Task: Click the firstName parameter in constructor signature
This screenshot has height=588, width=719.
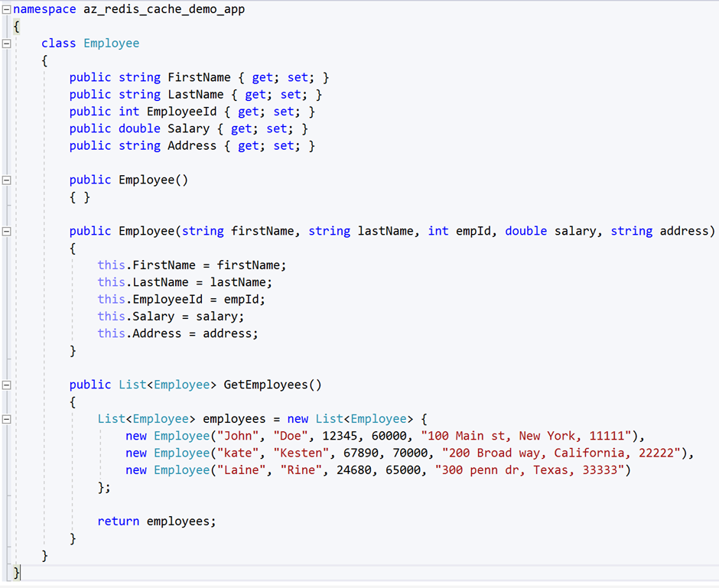Action: [x=262, y=231]
